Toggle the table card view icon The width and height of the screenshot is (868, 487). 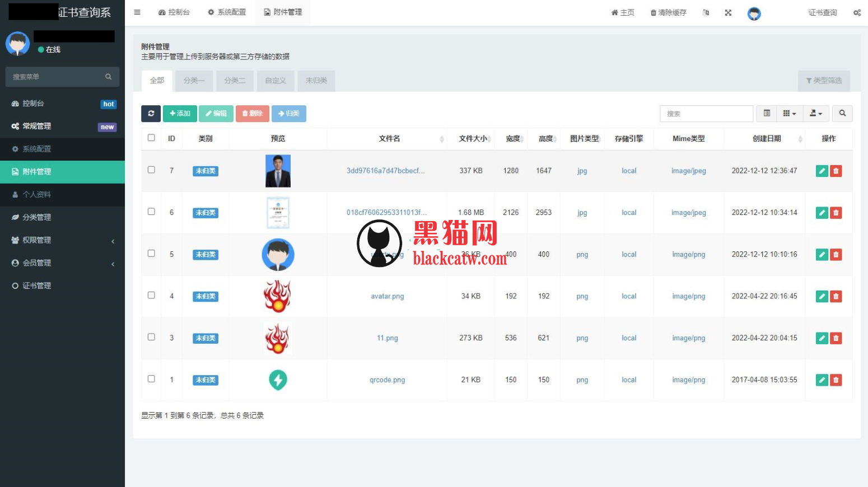tap(767, 114)
